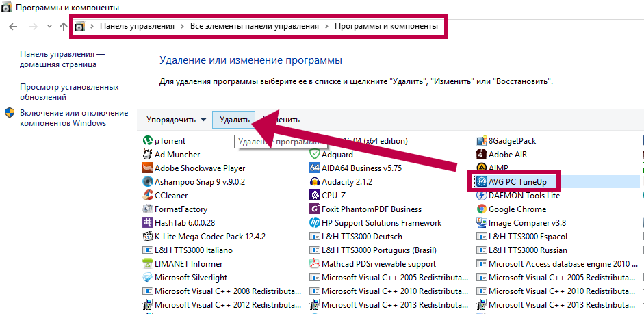Open the Упорядочить dropdown menu
The width and height of the screenshot is (644, 314).
point(176,120)
